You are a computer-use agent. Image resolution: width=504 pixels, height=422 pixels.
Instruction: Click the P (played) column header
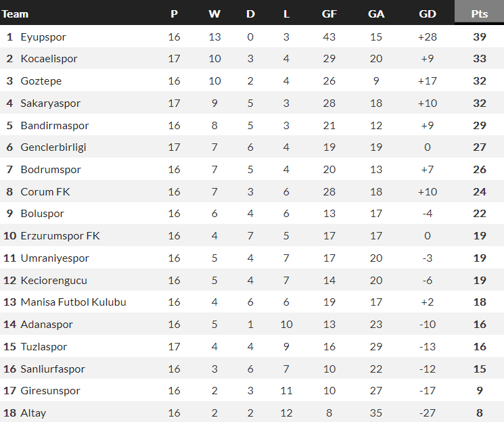coord(174,14)
